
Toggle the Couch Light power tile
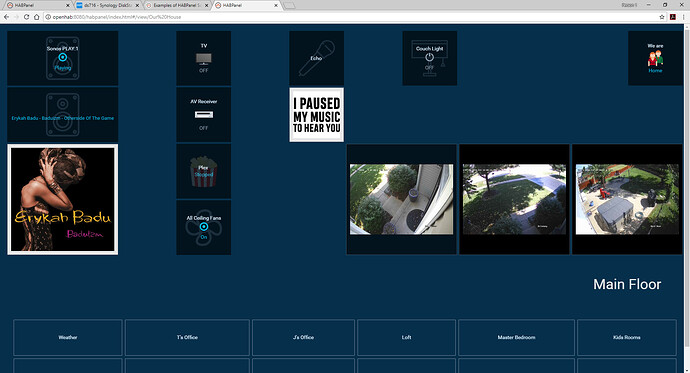pyautogui.click(x=429, y=58)
